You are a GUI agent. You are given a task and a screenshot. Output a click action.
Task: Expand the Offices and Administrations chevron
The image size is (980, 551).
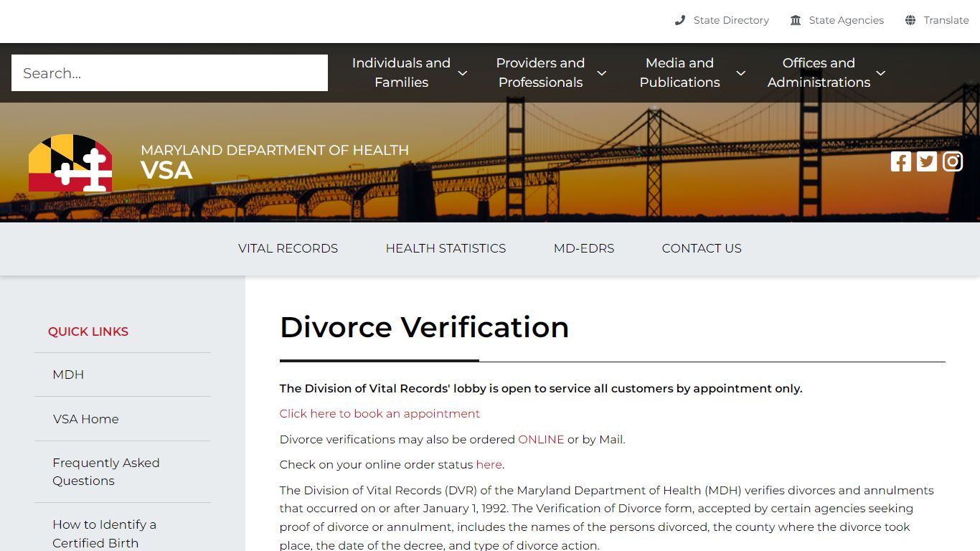click(x=881, y=73)
